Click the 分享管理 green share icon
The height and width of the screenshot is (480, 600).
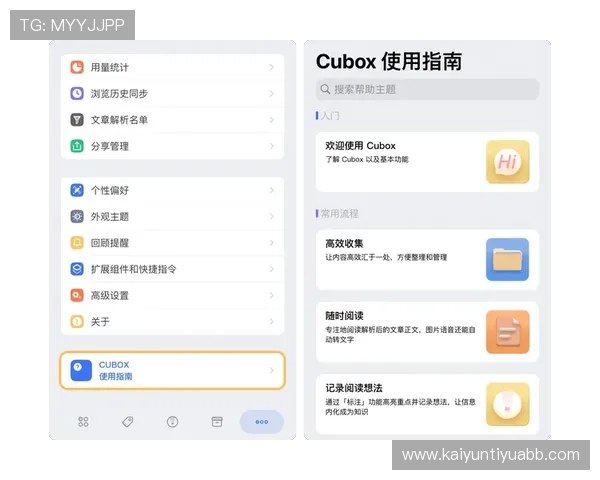pos(77,146)
